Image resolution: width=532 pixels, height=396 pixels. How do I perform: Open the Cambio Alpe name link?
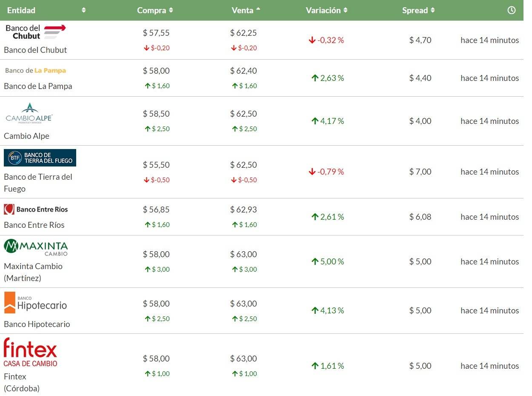click(26, 136)
